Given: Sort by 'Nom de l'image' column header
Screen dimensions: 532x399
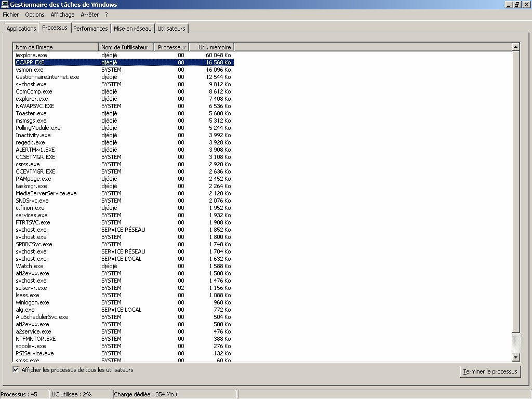Looking at the screenshot, I should [x=56, y=47].
